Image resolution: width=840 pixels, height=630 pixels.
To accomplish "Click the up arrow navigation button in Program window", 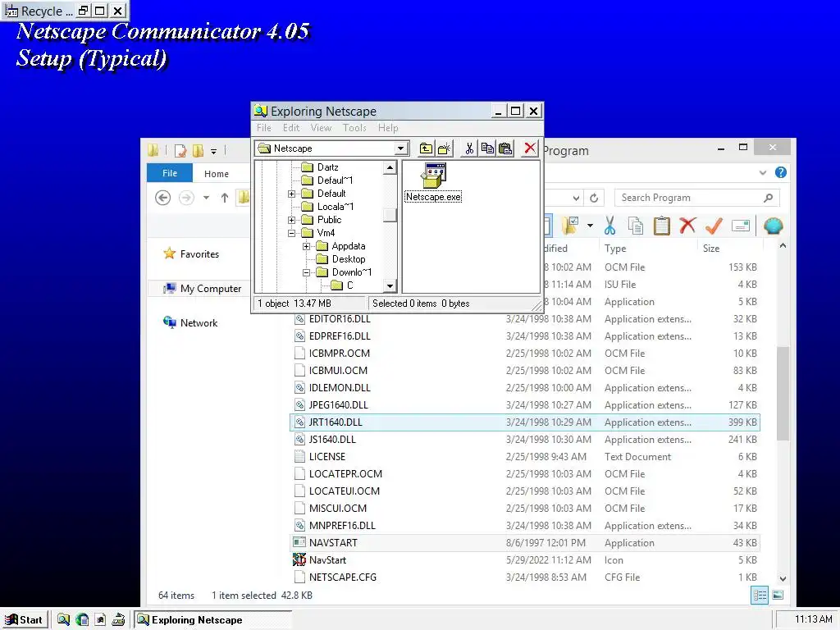I will pos(225,198).
